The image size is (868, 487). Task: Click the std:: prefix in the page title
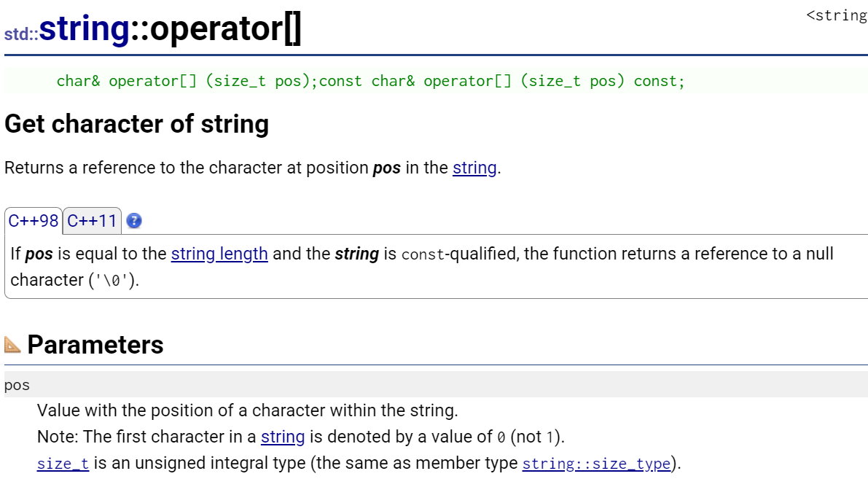[x=21, y=34]
